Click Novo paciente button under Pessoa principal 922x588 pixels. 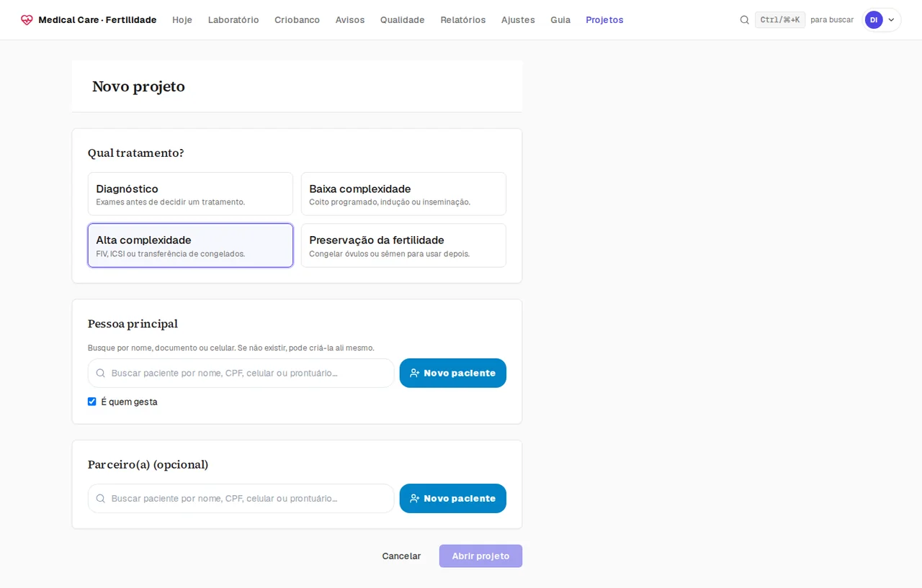pyautogui.click(x=453, y=373)
